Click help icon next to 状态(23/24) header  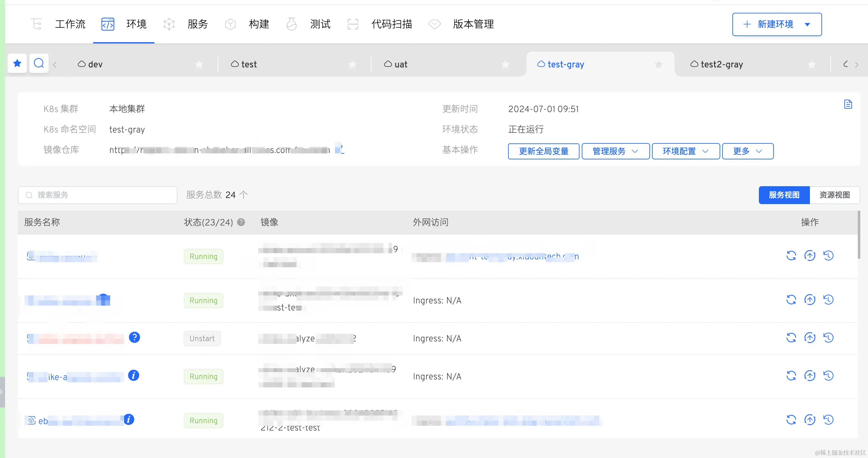pos(241,222)
